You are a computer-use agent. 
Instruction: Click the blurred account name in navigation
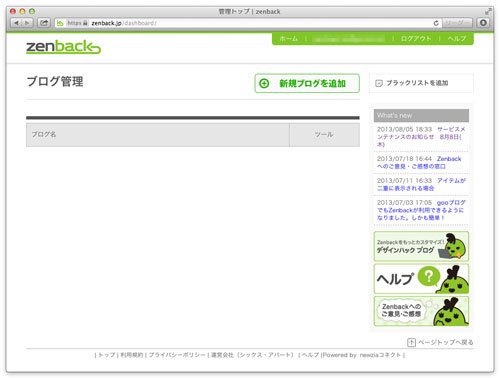349,39
